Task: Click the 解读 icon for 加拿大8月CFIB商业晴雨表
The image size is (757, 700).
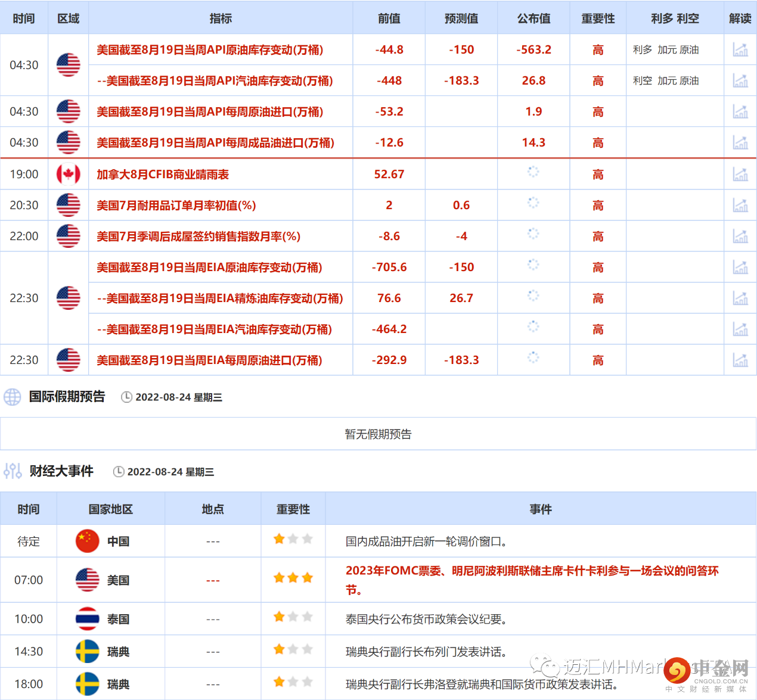Action: point(740,174)
